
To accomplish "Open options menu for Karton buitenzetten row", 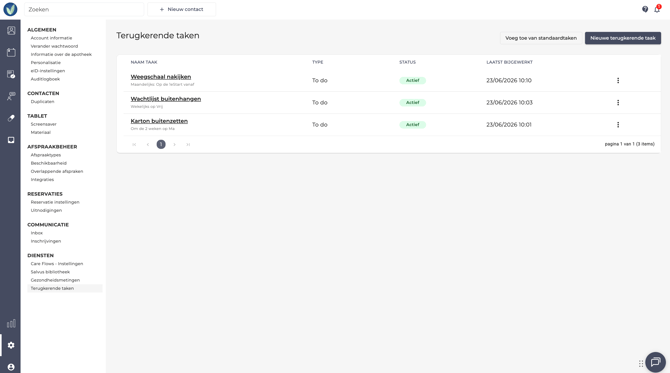I will coord(618,125).
